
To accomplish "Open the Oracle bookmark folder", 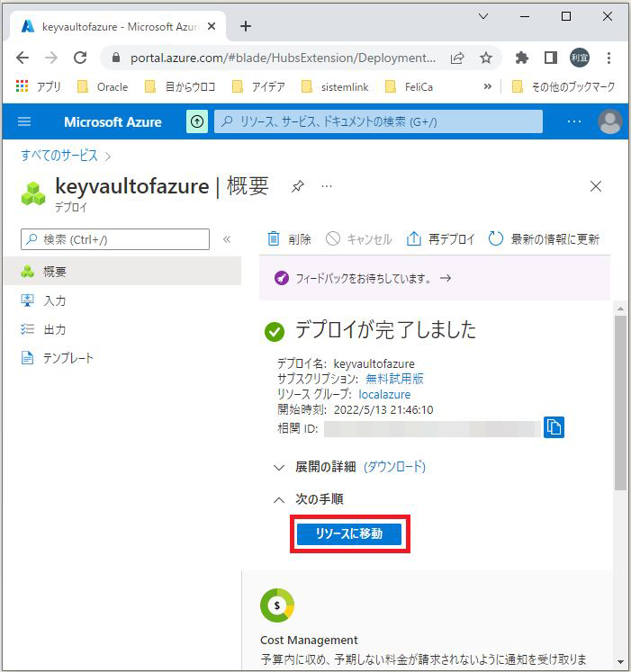I will 103,87.
